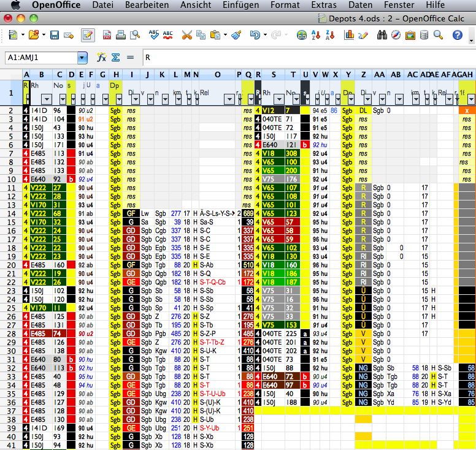Open Find & Replace binoculars
Viewport: 476px width, 450px height.
pos(381,35)
